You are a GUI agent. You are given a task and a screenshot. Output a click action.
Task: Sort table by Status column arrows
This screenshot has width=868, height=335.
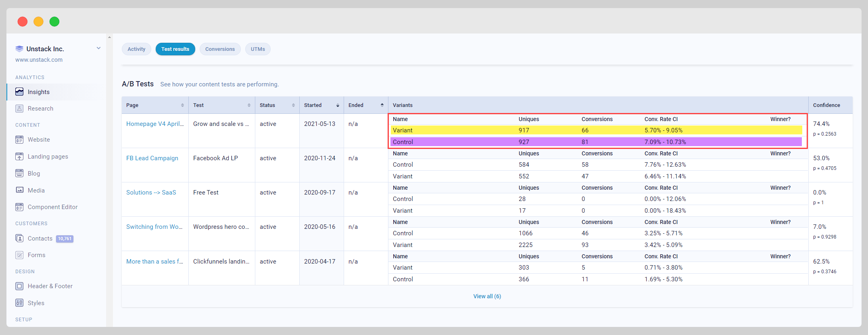[x=293, y=105]
